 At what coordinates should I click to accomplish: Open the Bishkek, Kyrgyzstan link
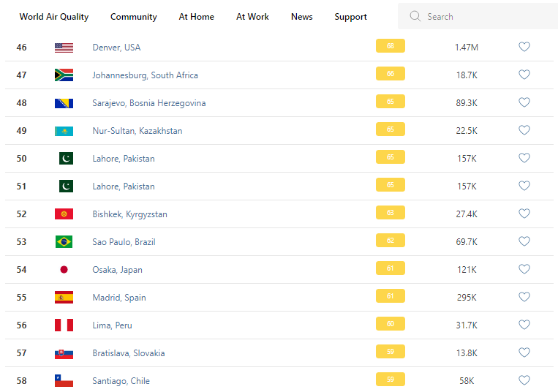tap(129, 214)
